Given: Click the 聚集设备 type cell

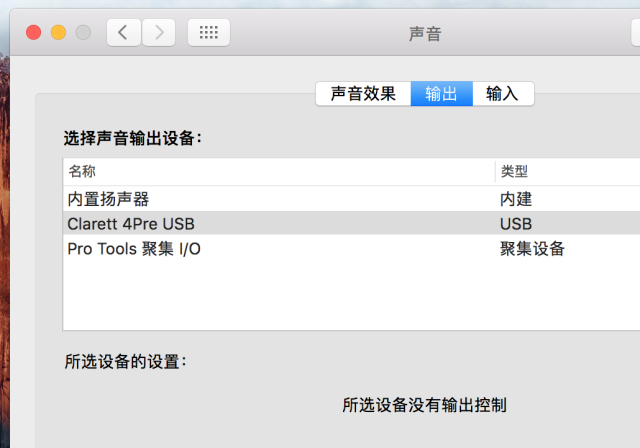Looking at the screenshot, I should 532,248.
